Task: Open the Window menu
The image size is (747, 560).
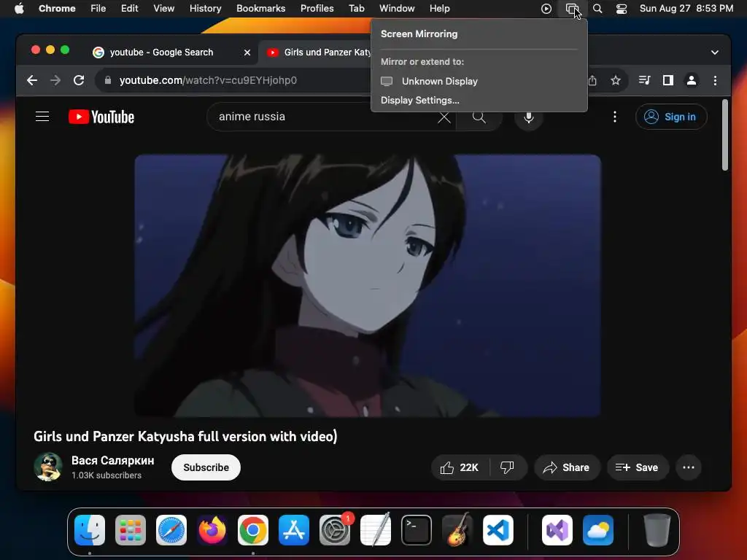Action: [x=397, y=9]
